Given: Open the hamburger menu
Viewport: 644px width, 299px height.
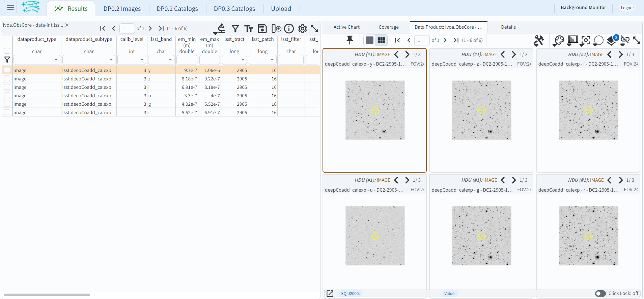Looking at the screenshot, I should tap(10, 7).
